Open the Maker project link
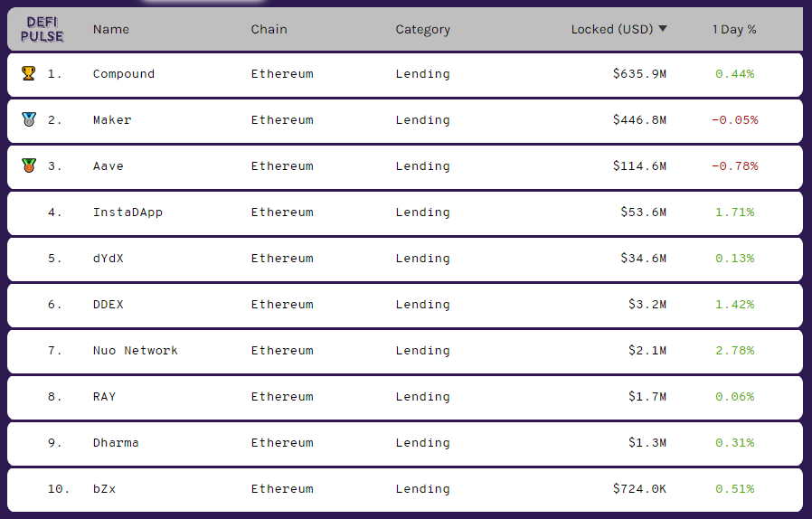Image resolution: width=812 pixels, height=519 pixels. [x=112, y=120]
